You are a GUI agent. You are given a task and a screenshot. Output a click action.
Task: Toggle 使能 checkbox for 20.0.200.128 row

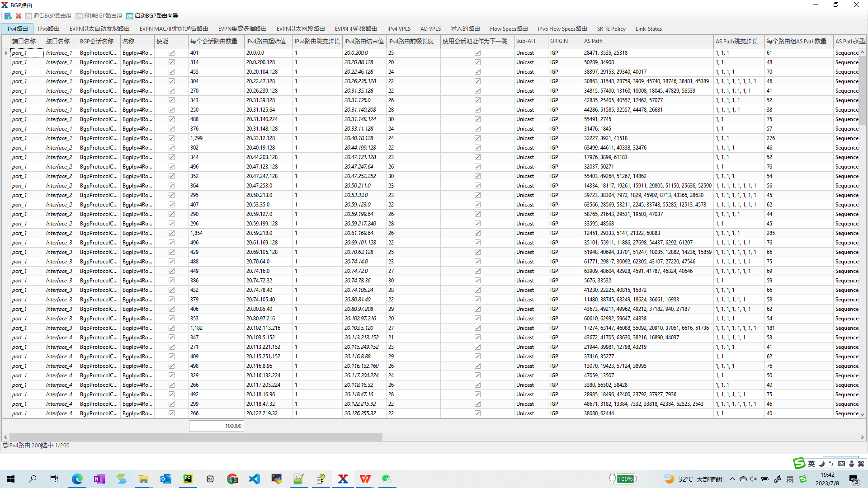171,62
